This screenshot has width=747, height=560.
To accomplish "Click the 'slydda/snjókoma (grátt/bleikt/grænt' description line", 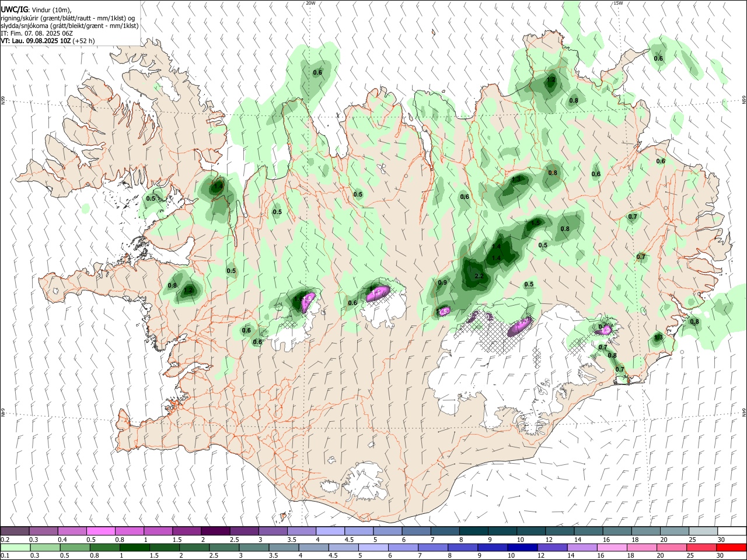I will click(69, 26).
